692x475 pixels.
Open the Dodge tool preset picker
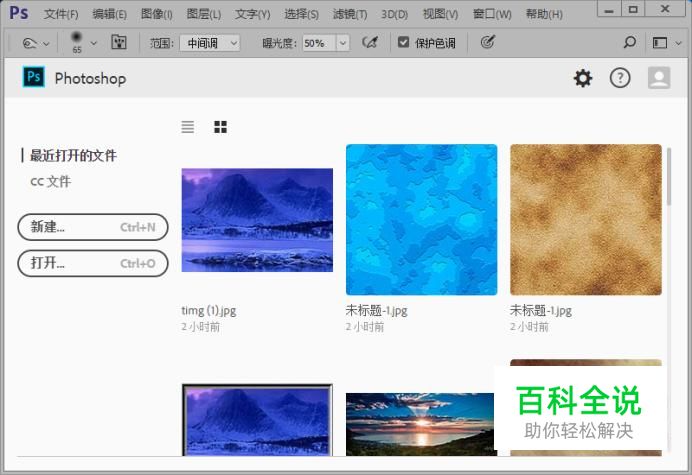tap(29, 43)
